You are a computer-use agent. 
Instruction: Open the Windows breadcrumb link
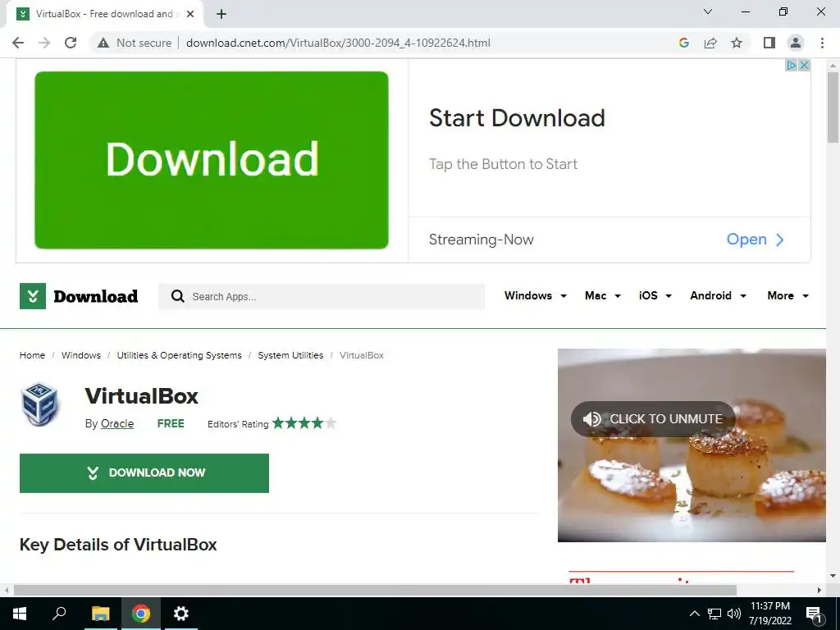[x=81, y=355]
